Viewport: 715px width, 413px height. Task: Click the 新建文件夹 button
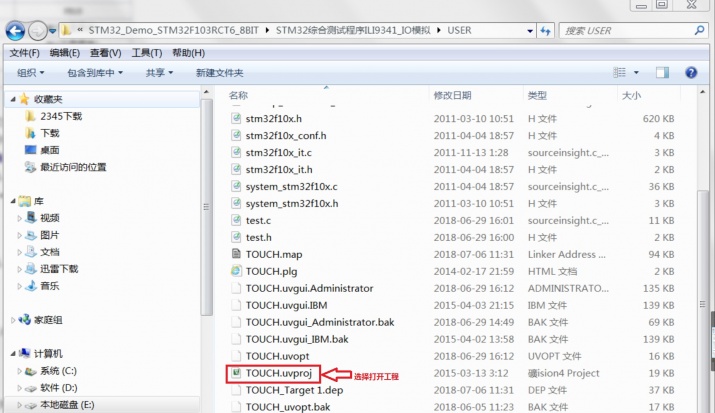[x=219, y=73]
